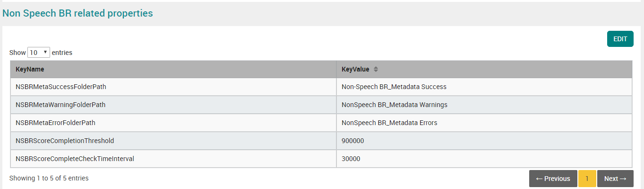Sort by the KeyValue sort arrows icon
Viewport: 644px width, 189px height.
(x=376, y=69)
